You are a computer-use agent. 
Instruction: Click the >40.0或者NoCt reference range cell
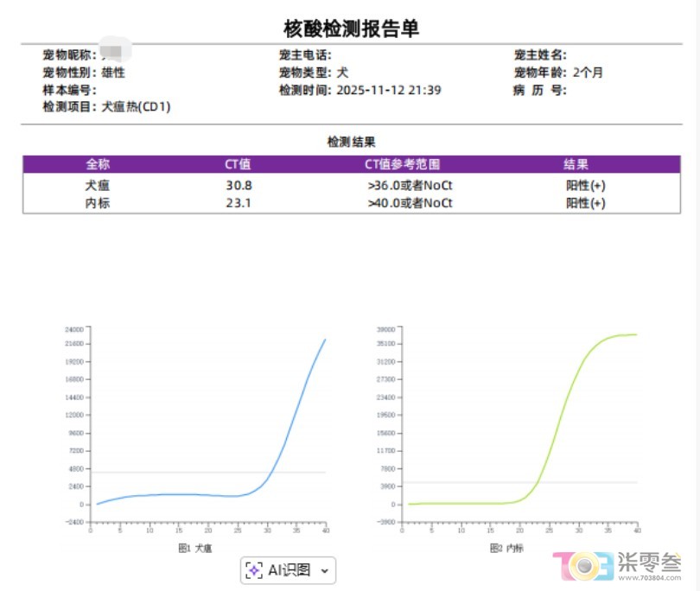410,203
